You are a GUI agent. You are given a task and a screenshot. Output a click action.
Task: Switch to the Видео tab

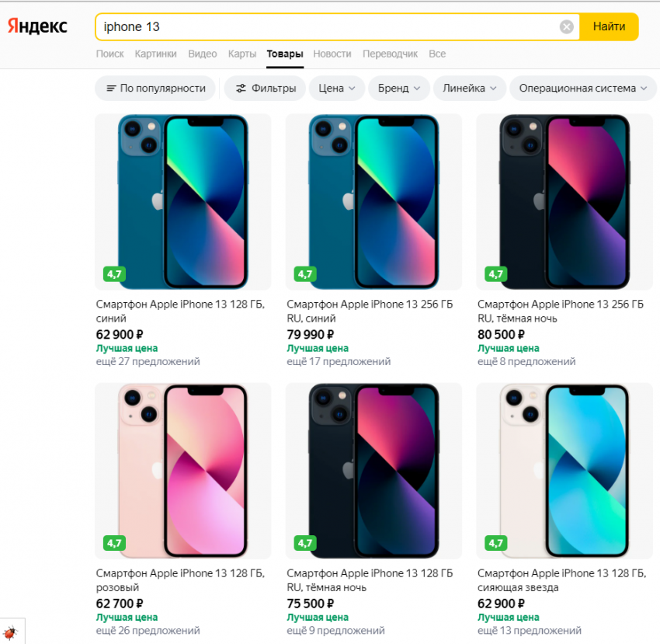(203, 54)
